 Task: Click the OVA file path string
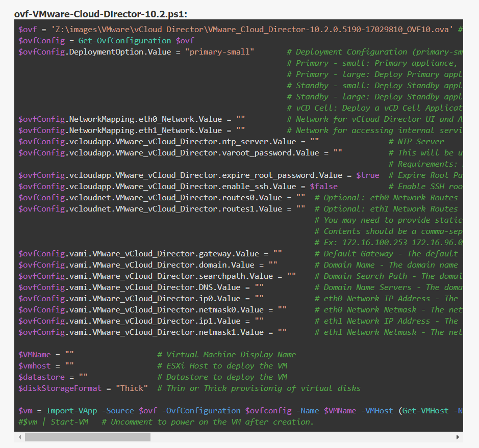(252, 29)
